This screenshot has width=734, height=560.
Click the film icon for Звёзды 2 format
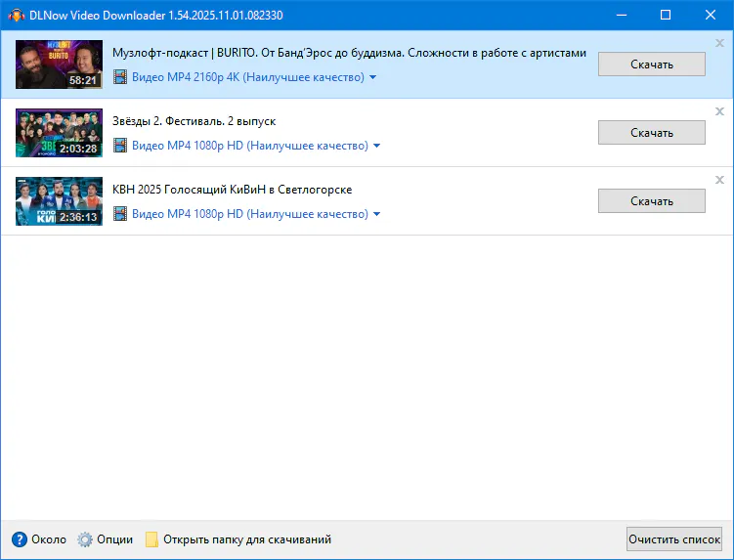pos(120,146)
